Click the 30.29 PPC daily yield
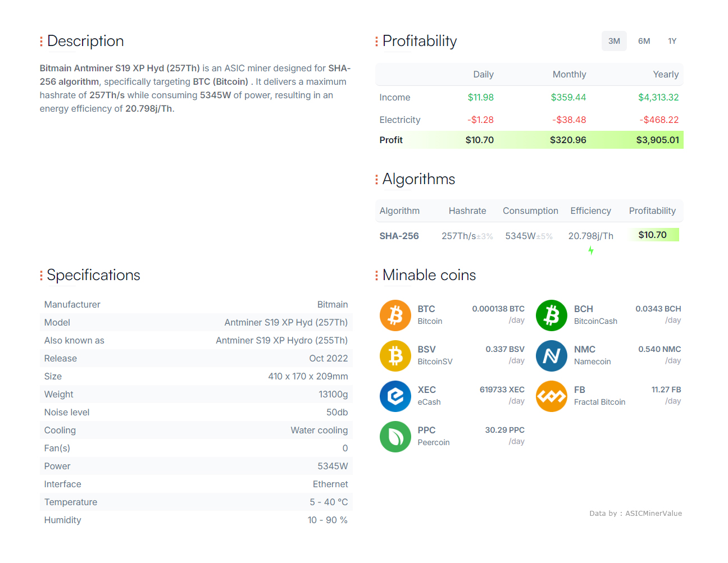728x563 pixels. [x=505, y=430]
